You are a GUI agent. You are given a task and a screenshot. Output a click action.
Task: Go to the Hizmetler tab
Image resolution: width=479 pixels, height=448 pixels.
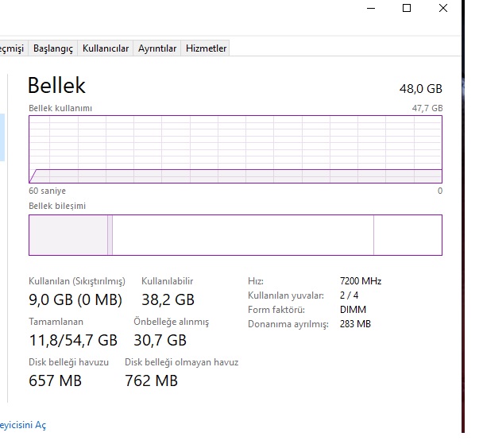click(x=207, y=48)
